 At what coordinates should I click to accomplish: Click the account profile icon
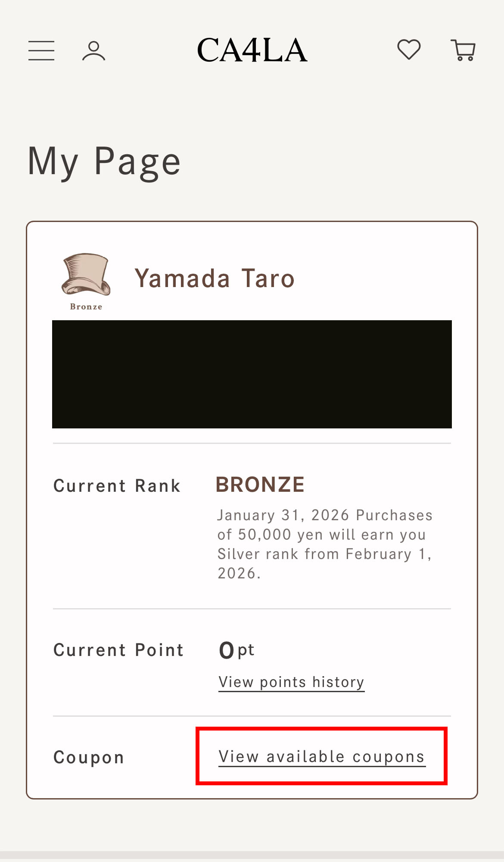click(x=94, y=51)
